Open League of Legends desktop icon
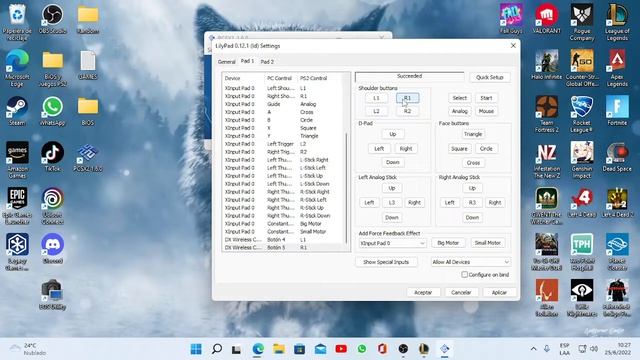The width and height of the screenshot is (640, 360). (617, 22)
